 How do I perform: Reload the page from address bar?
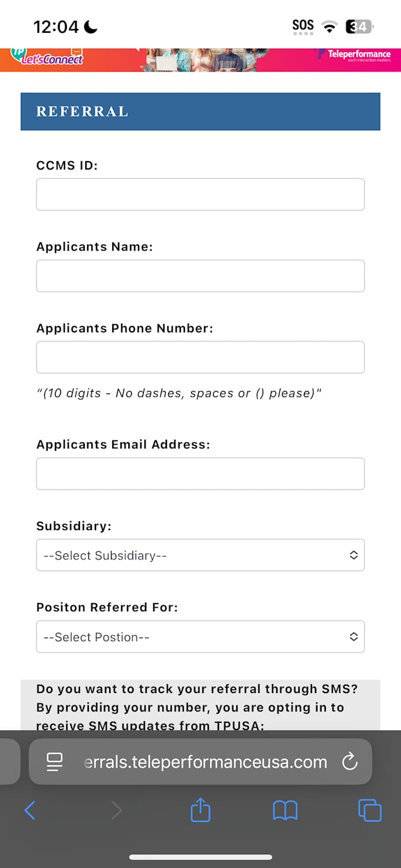(x=349, y=761)
